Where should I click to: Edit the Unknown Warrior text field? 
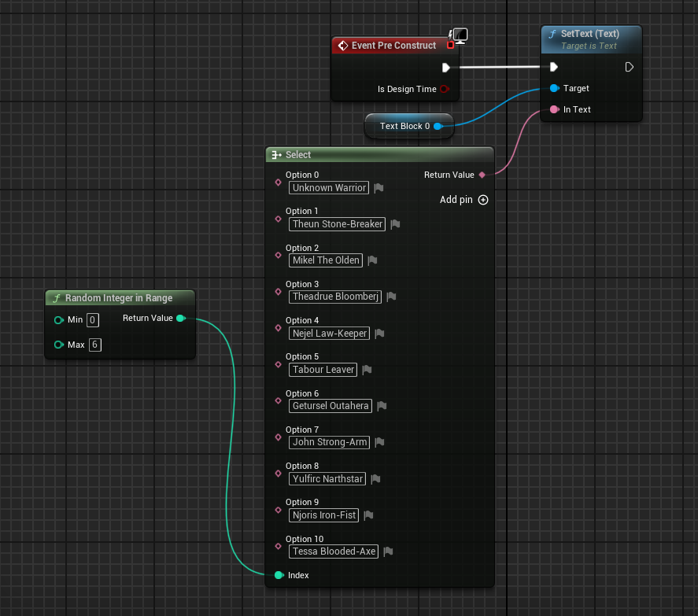point(329,188)
